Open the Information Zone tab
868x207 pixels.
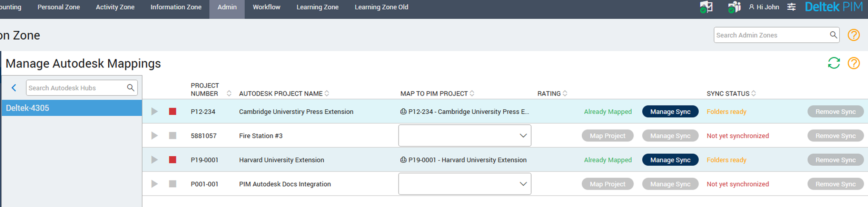(176, 7)
